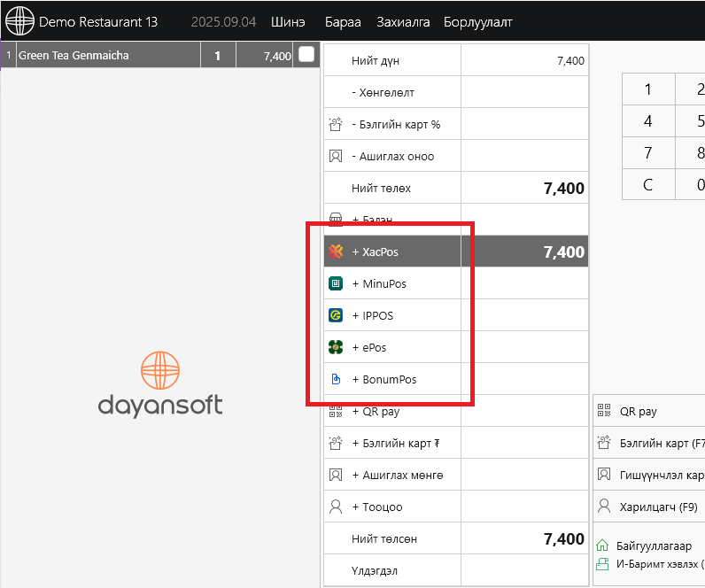The width and height of the screenshot is (705, 588).
Task: Click the Нийт дүн total label
Action: click(375, 60)
